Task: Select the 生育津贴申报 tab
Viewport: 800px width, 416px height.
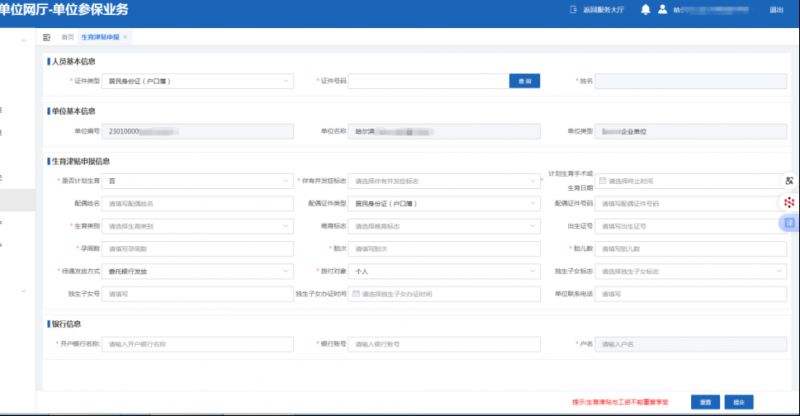Action: [x=99, y=36]
